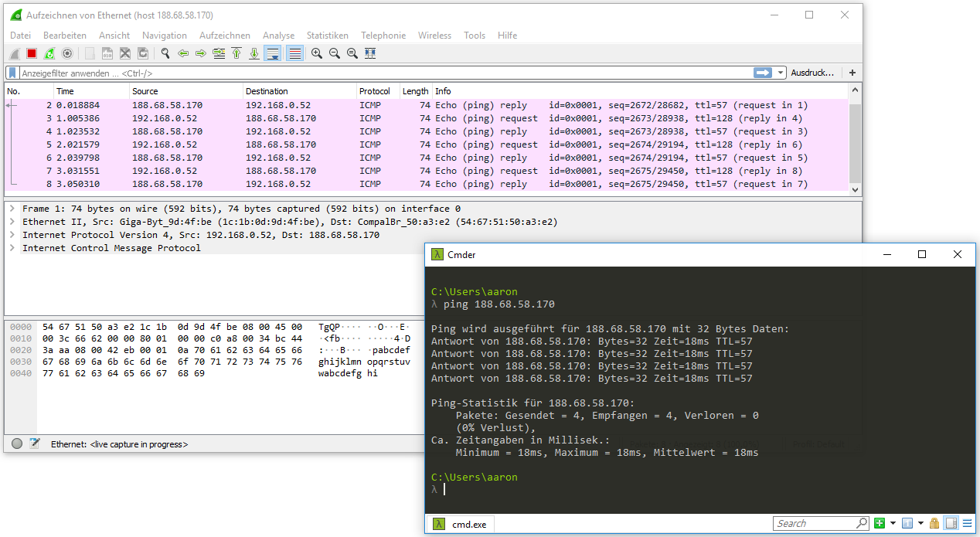Sort packets by the Protocol column header
Viewport: 980px width, 537px height.
point(375,91)
